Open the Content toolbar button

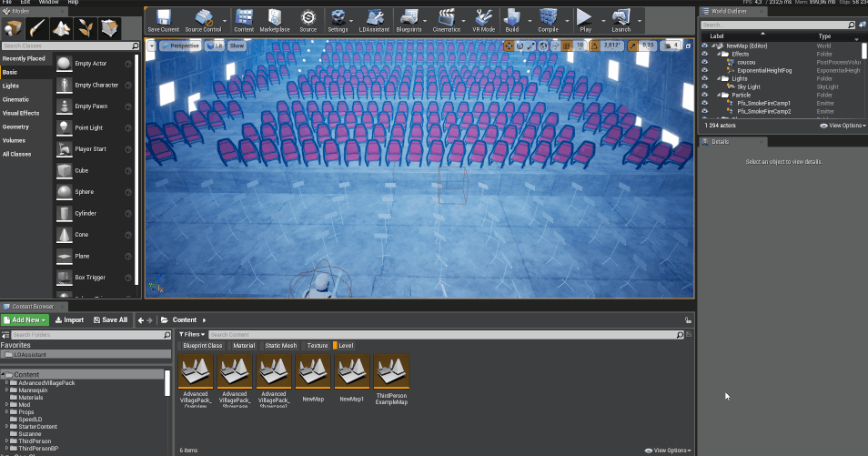244,21
